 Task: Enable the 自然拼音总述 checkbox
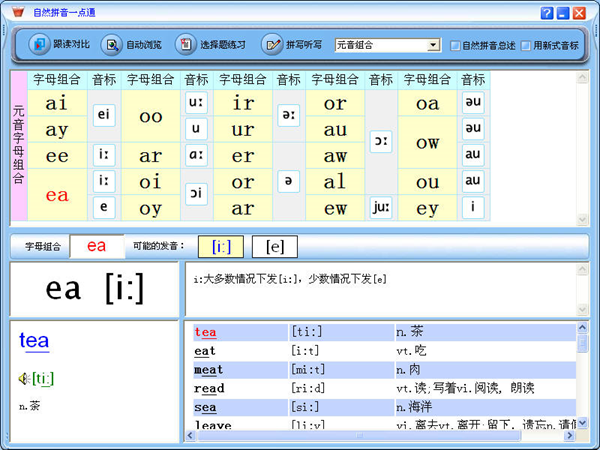point(456,46)
